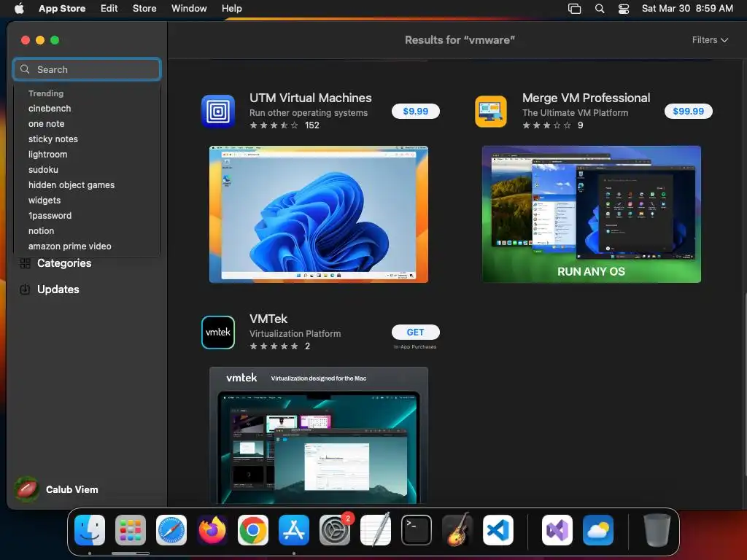
Task: Launch GarageBand from the Dock
Action: click(x=457, y=530)
